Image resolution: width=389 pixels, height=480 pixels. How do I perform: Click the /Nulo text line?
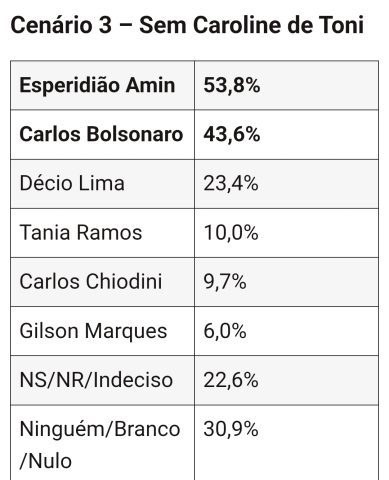(x=46, y=461)
